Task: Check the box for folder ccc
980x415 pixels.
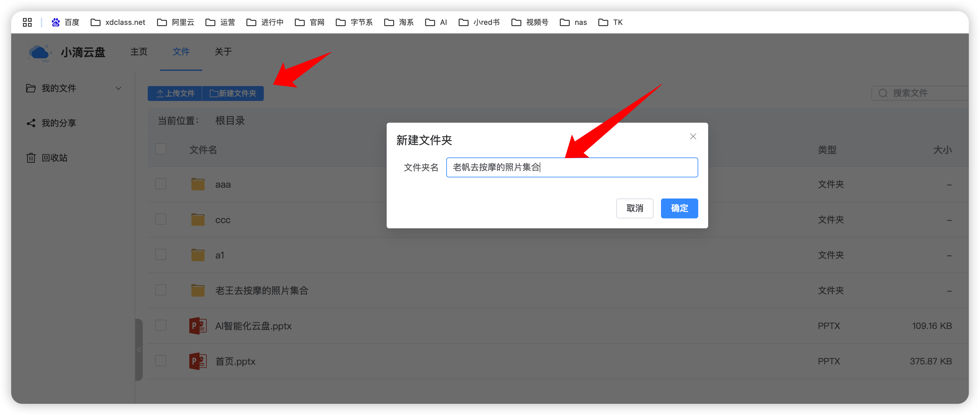Action: pyautogui.click(x=160, y=219)
